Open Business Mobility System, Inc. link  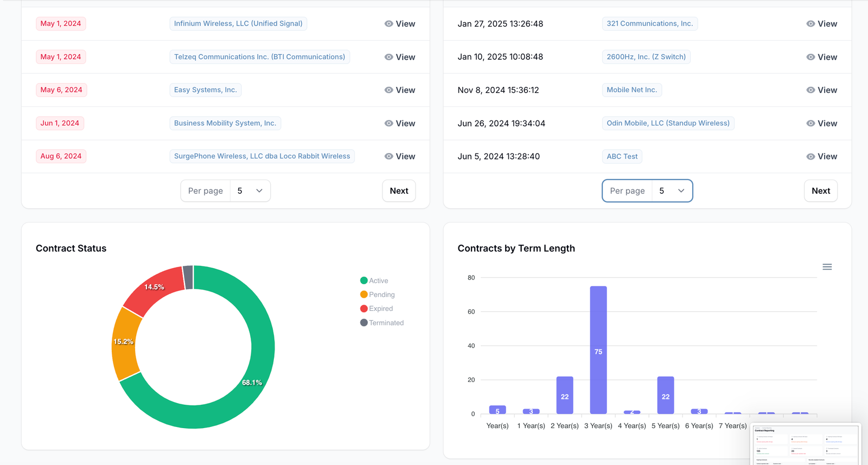coord(225,123)
